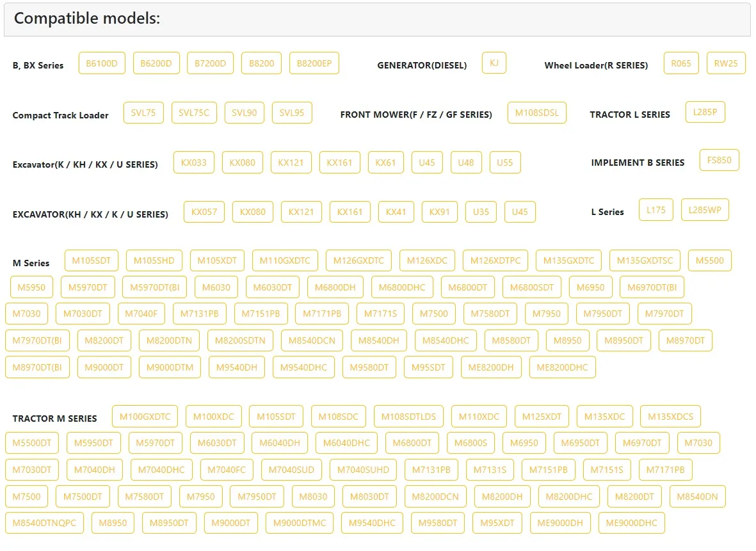The image size is (756, 551).
Task: Open the KX057 excavator model
Action: (x=204, y=212)
